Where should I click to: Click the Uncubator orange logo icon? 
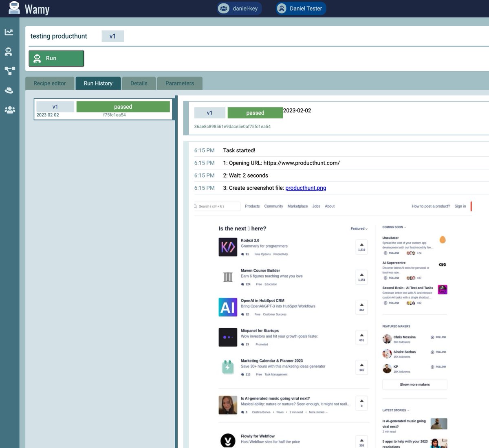[443, 239]
